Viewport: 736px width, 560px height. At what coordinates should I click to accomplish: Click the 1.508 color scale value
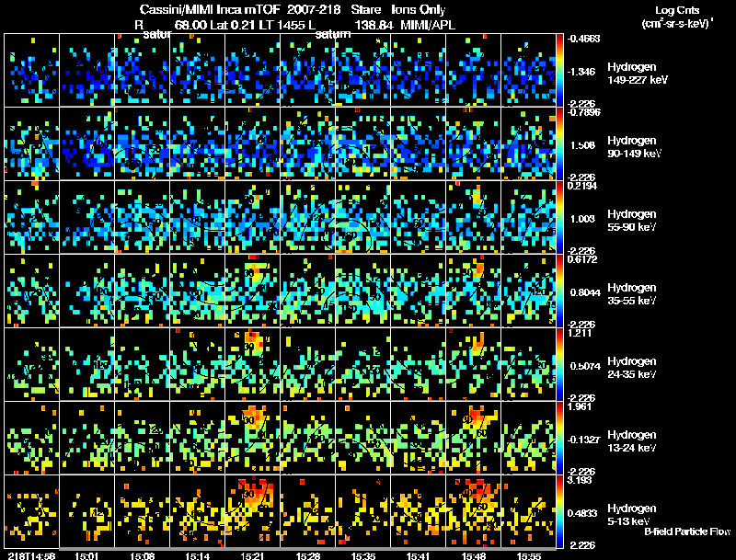pos(582,145)
